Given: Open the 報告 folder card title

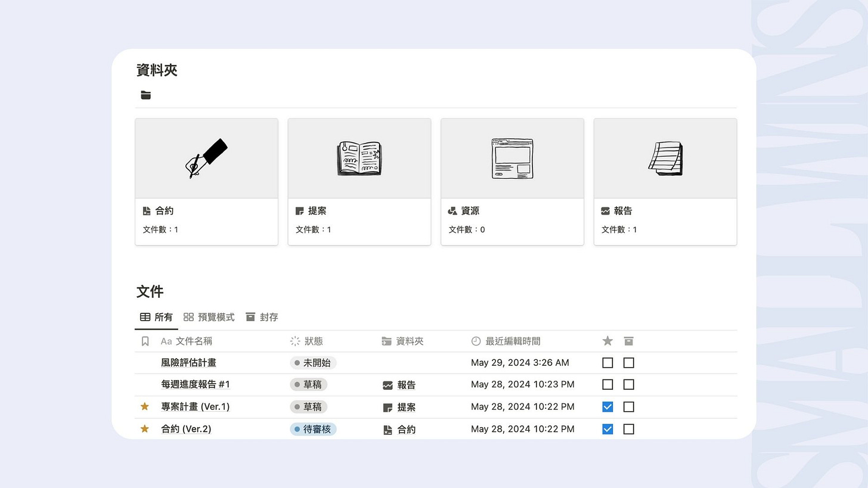Looking at the screenshot, I should tap(623, 211).
